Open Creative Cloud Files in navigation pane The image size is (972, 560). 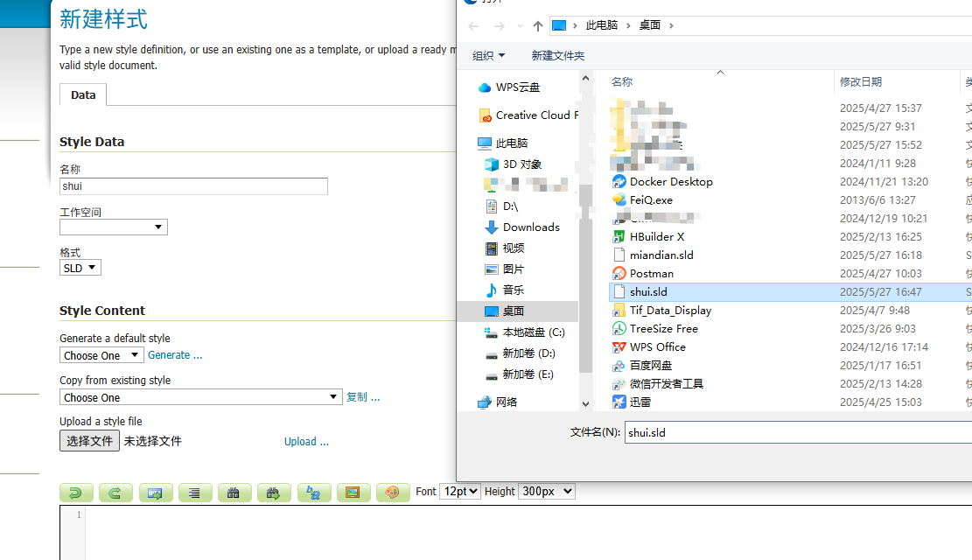(x=528, y=115)
